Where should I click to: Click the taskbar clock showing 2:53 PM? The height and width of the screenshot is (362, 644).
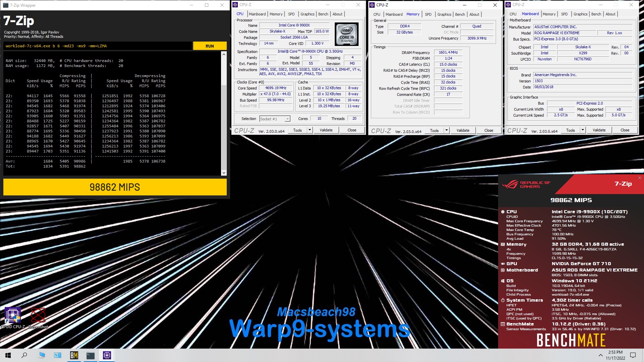tap(615, 355)
